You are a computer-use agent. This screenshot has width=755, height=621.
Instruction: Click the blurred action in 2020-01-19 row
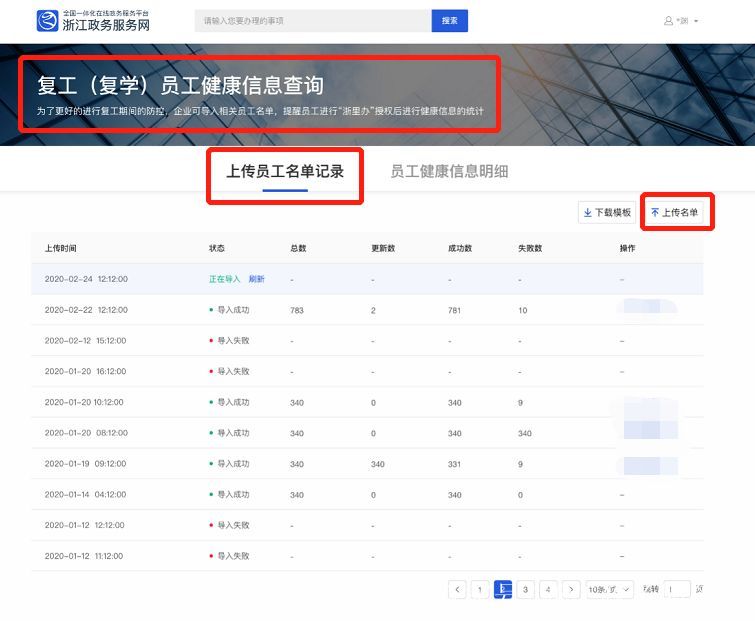[649, 465]
